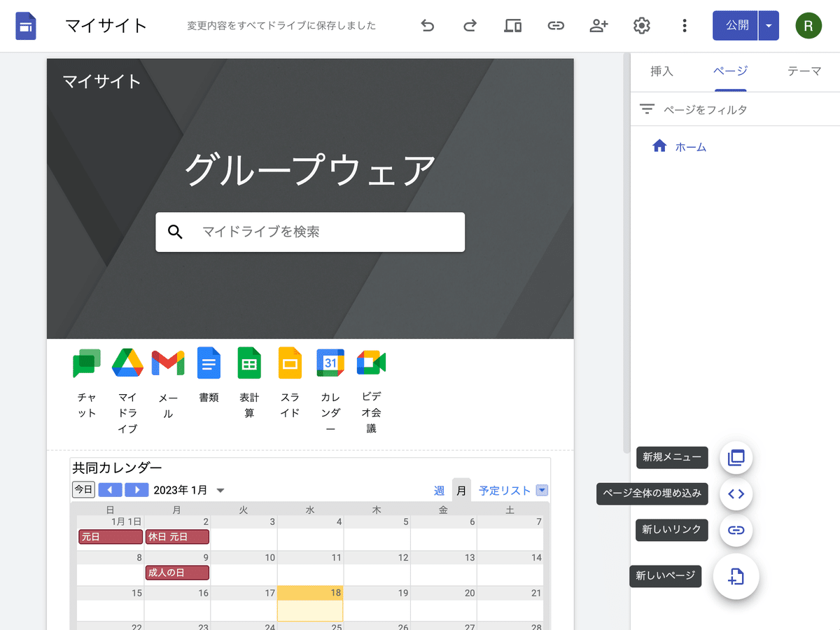
Task: Select the 週 calendar view tab
Action: 439,491
